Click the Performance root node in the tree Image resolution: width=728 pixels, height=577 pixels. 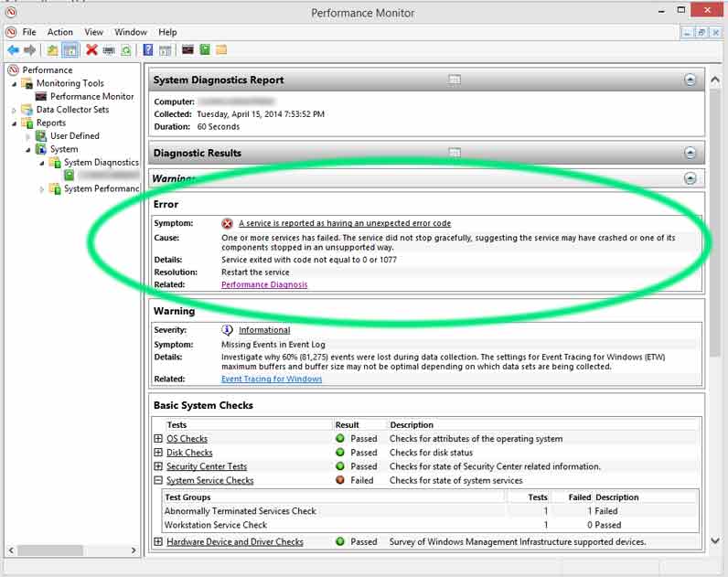[48, 70]
